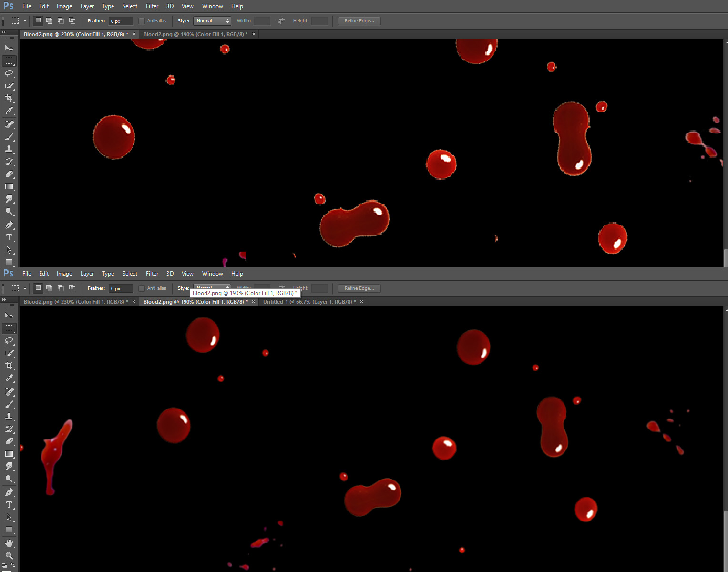Close Blood2.png 190% tab in bottom window
This screenshot has height=572, width=728.
254,302
